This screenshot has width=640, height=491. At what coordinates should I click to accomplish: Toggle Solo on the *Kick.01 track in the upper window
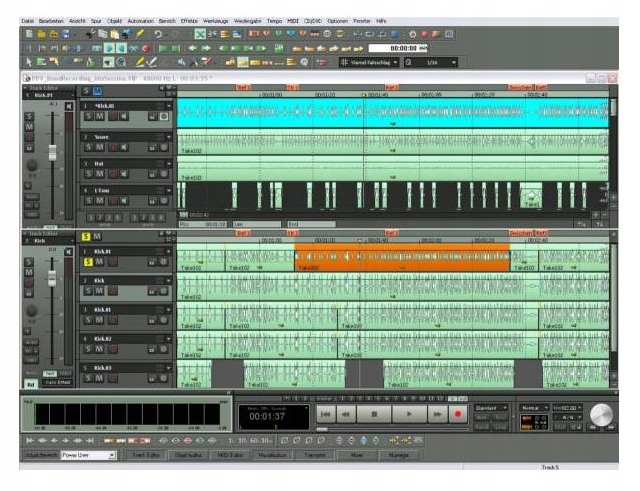click(x=88, y=117)
